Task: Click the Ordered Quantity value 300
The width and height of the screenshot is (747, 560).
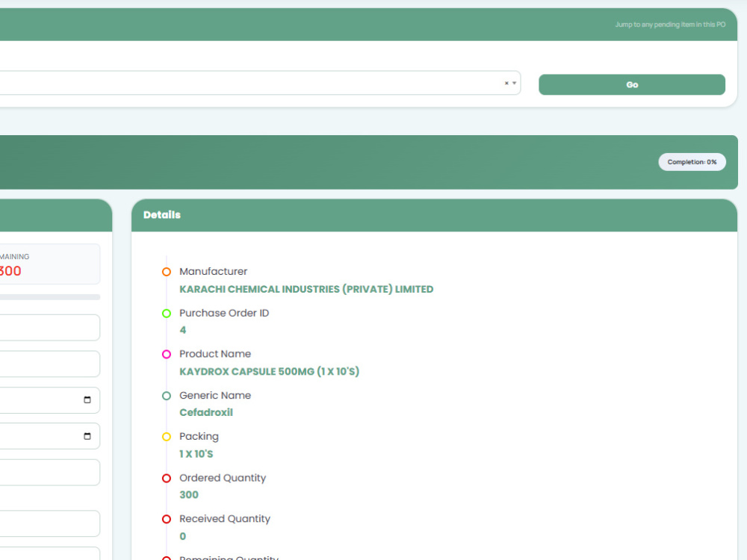Action: coord(189,495)
